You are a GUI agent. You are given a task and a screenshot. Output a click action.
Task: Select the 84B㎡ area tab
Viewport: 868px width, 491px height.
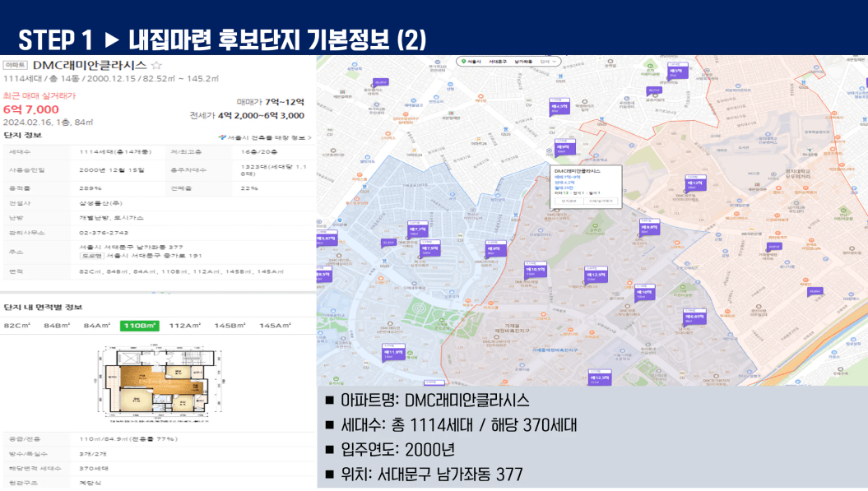coord(57,326)
